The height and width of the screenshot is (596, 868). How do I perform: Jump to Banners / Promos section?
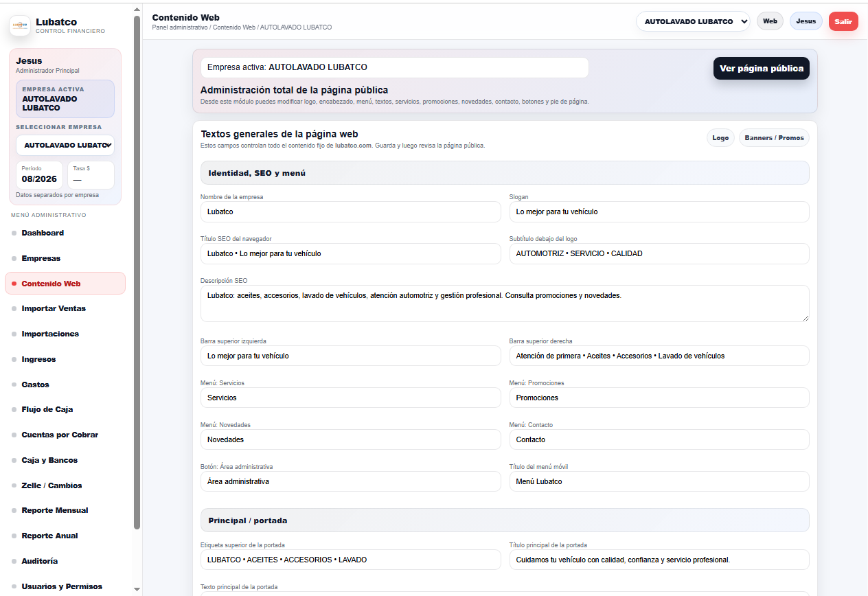click(774, 138)
